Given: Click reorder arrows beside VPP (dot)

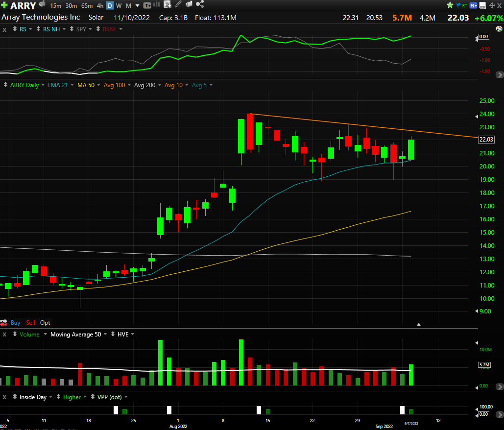Looking at the screenshot, I should point(93,397).
